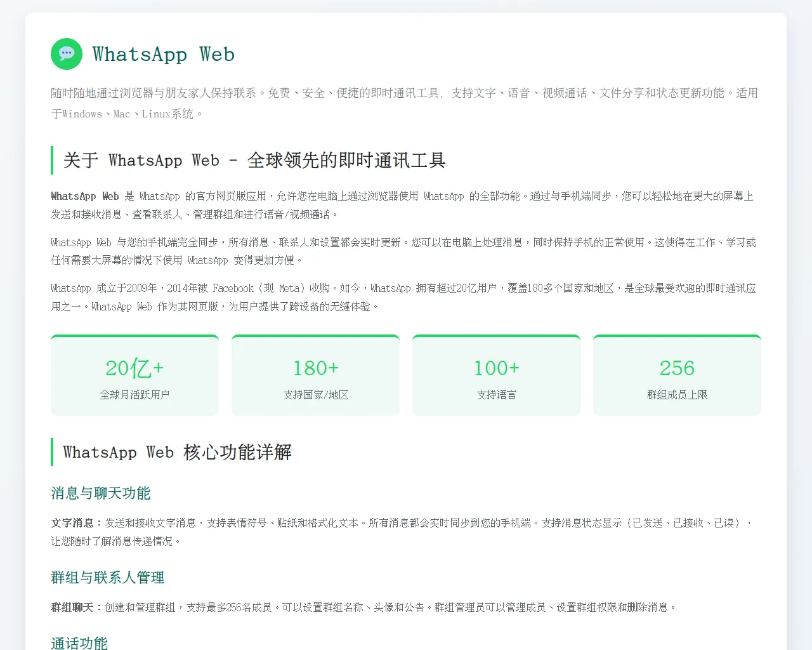Select the heading 关于 WhatsApp Web - 全球领先的即时通讯工具
Viewport: 812px width, 650px height.
254,160
